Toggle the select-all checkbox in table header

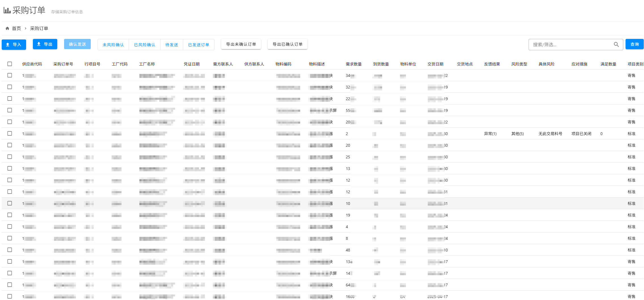coord(10,64)
